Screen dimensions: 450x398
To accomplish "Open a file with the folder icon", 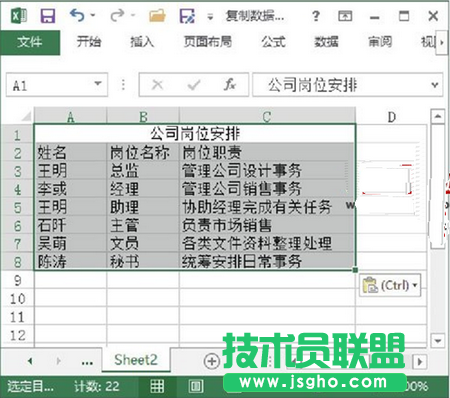I will (157, 16).
